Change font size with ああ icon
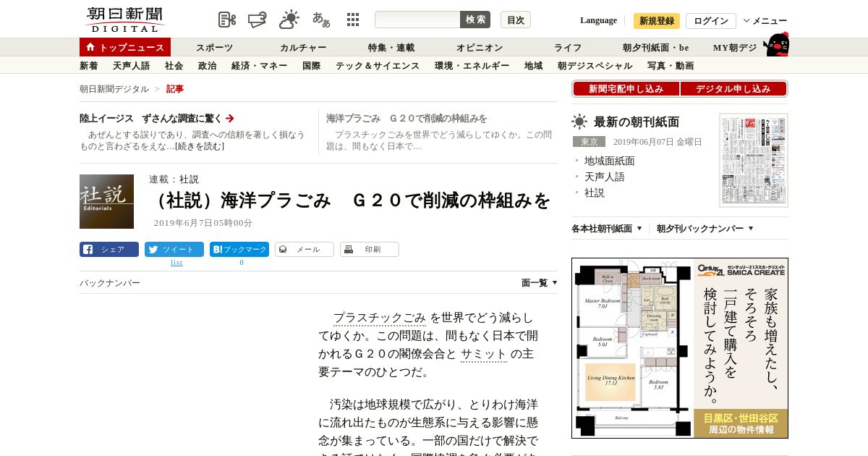Image resolution: width=868 pixels, height=456 pixels. [x=321, y=20]
